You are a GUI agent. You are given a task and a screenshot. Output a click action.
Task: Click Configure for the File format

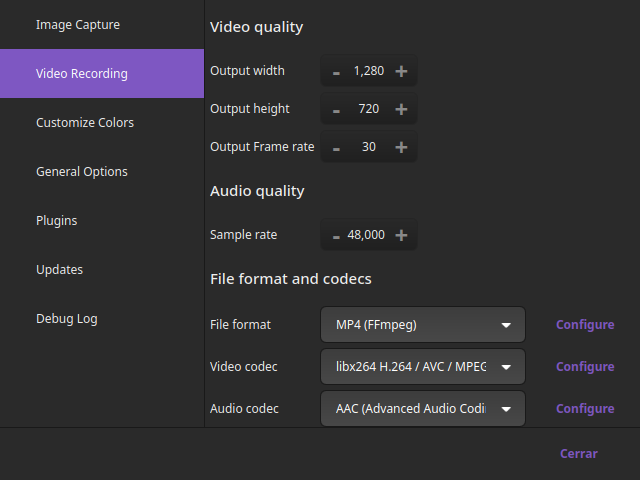click(585, 325)
